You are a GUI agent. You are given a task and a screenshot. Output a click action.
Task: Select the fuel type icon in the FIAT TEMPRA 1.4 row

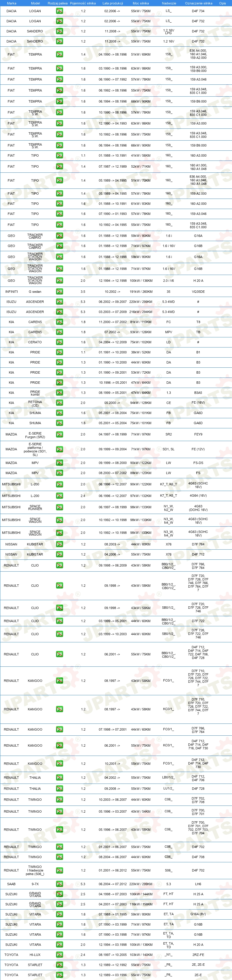(x=60, y=54)
